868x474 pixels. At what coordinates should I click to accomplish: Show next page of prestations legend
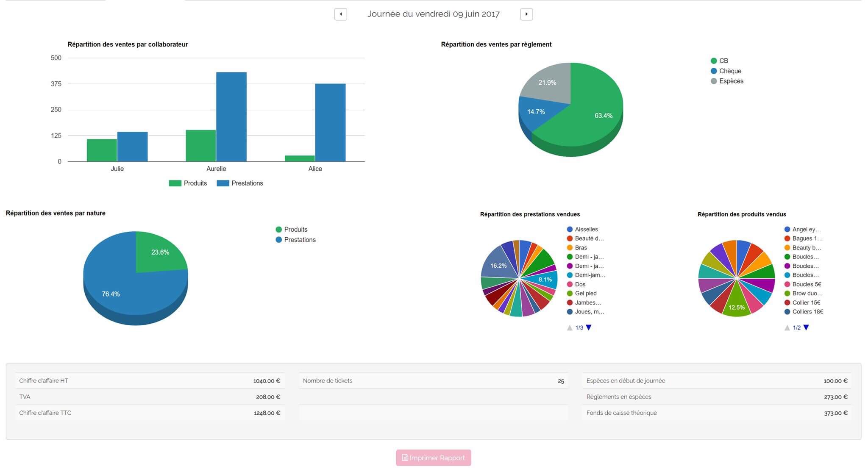[x=589, y=327]
